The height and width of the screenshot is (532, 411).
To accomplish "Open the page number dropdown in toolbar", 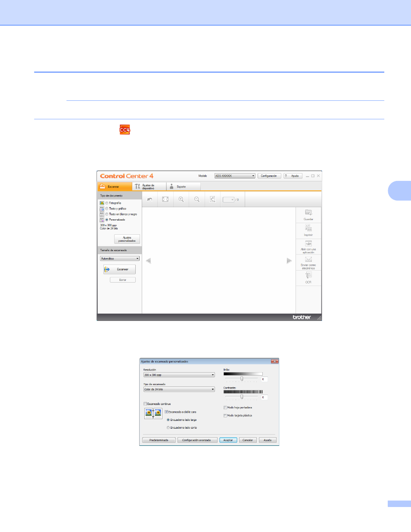I will click(228, 199).
